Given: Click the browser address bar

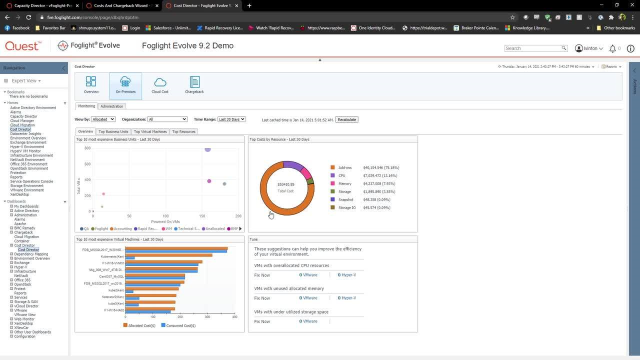Looking at the screenshot, I should pos(273,17).
